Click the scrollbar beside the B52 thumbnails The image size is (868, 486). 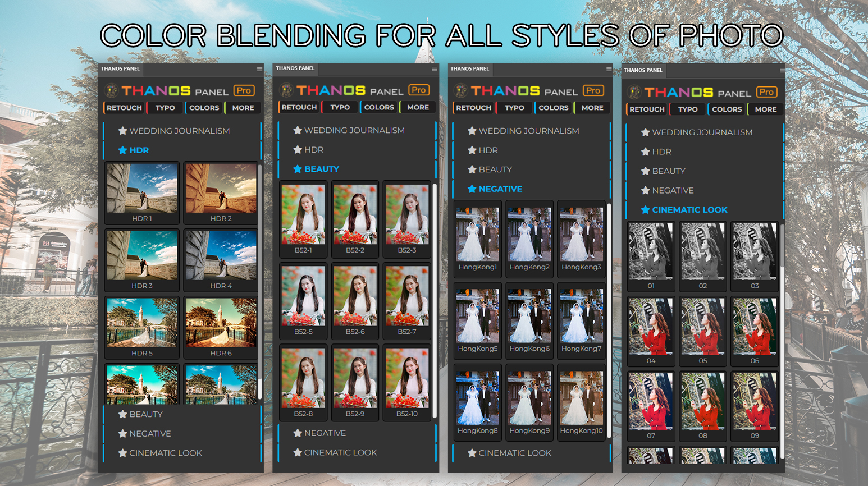pyautogui.click(x=435, y=300)
